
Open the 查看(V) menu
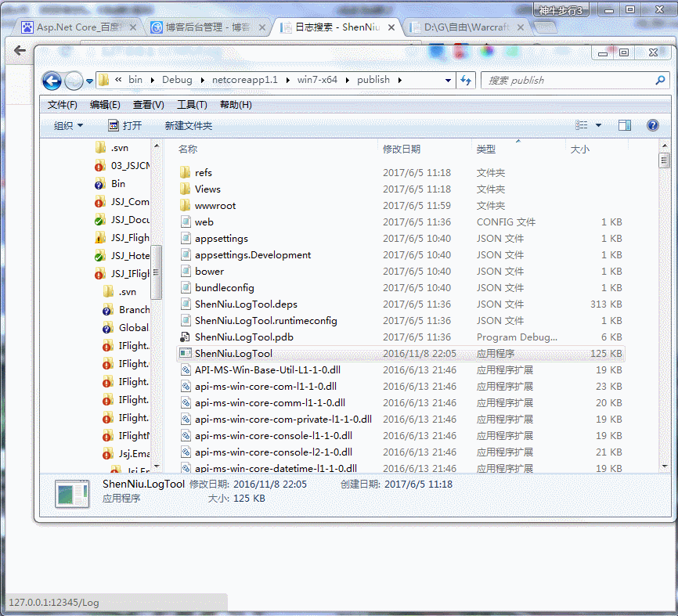click(148, 105)
